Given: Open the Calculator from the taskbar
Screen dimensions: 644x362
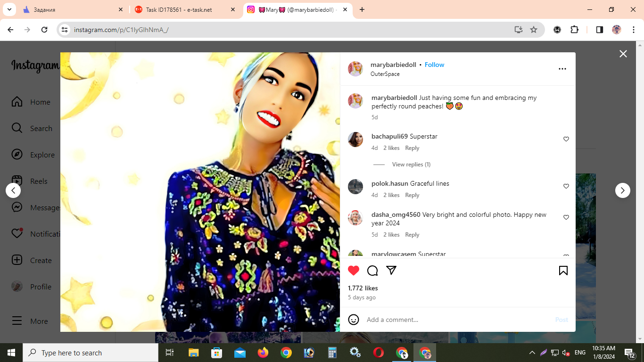Looking at the screenshot, I should [x=332, y=353].
